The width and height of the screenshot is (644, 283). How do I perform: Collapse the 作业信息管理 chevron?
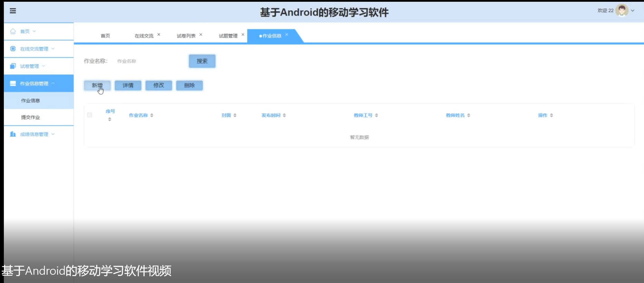click(53, 83)
